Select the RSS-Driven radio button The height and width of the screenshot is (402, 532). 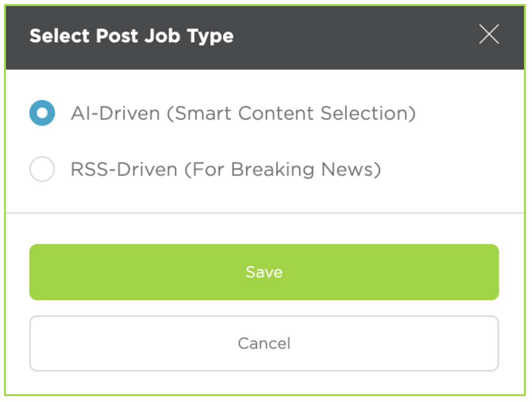click(x=42, y=169)
